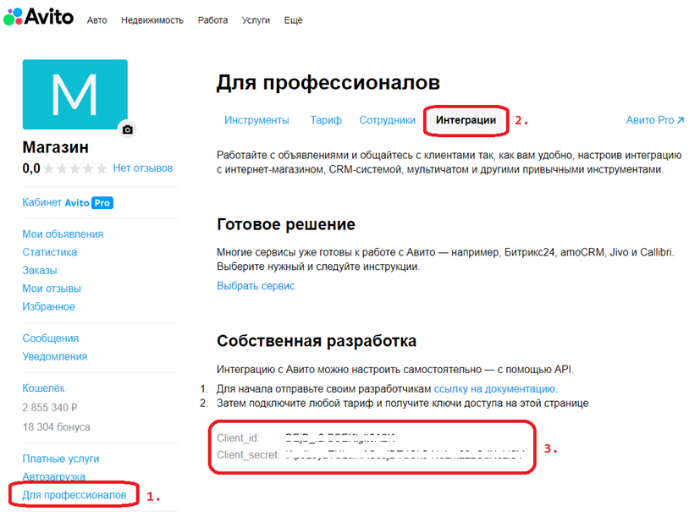
Task: Expand the Ещё menu
Action: pos(293,20)
